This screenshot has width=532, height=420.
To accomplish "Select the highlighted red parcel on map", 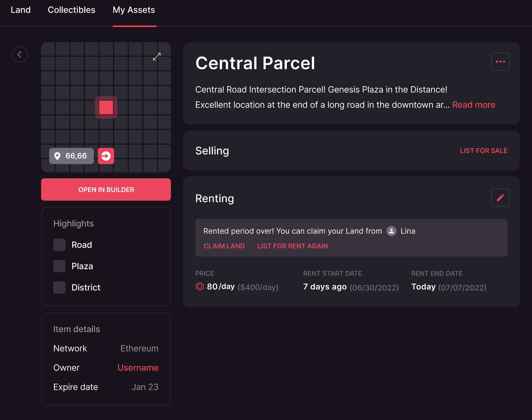I will pos(106,108).
